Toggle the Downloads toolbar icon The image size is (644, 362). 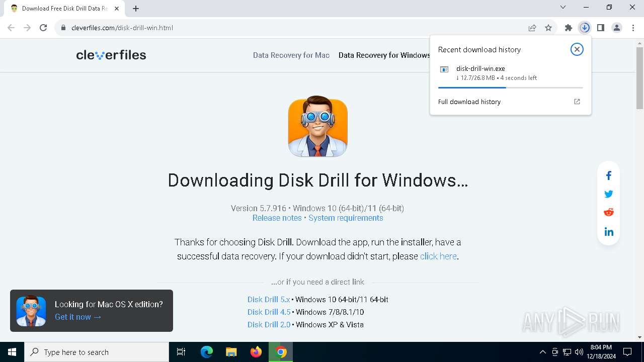pos(585,28)
